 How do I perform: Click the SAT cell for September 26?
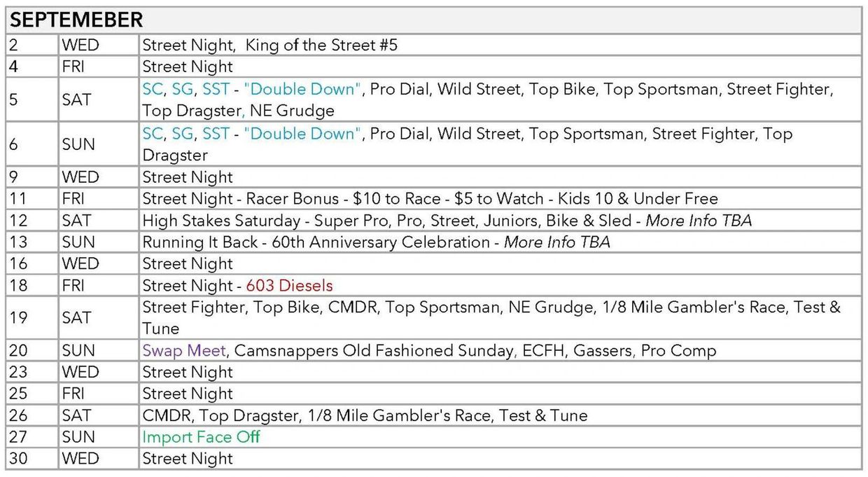click(76, 415)
